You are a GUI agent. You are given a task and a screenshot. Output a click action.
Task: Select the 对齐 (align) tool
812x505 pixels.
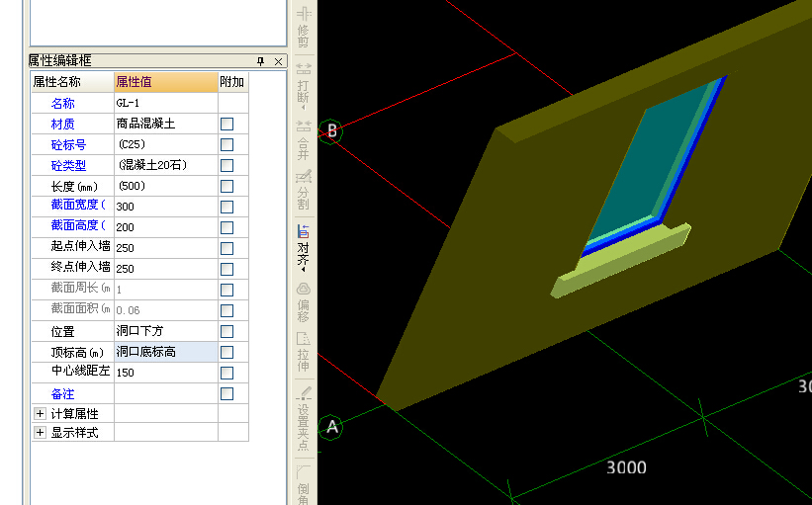pos(304,247)
